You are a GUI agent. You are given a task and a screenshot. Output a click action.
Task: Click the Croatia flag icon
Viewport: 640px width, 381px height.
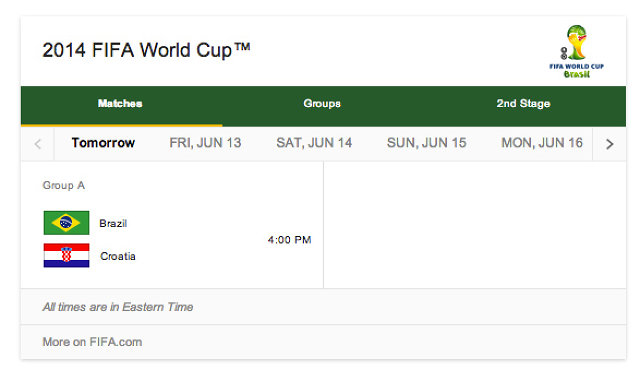point(66,256)
